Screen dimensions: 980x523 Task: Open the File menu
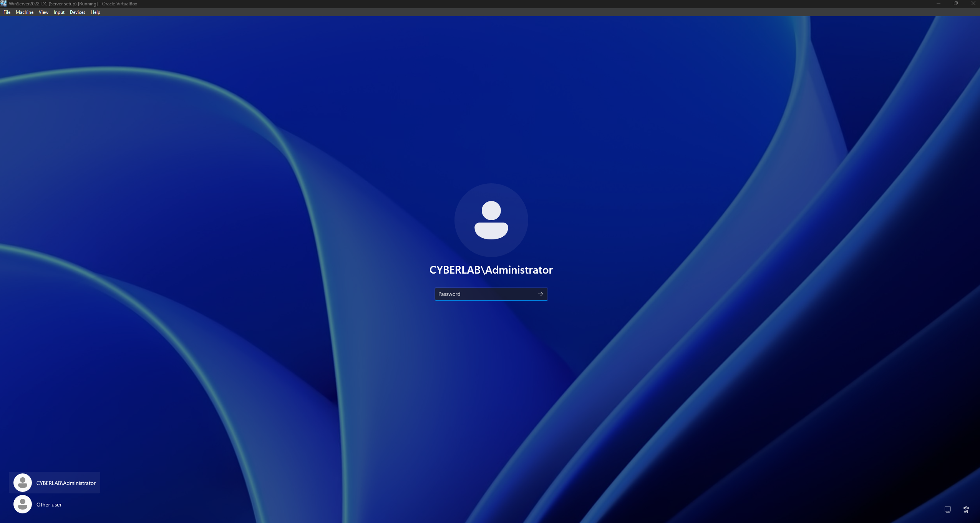pos(7,12)
